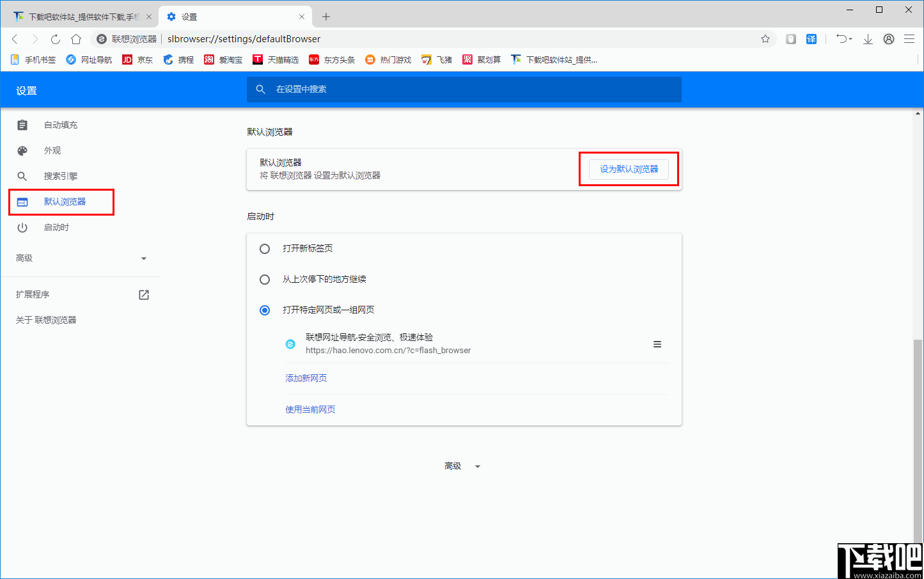Image resolution: width=924 pixels, height=579 pixels.
Task: Switch to the 设置 tab
Action: 189,16
